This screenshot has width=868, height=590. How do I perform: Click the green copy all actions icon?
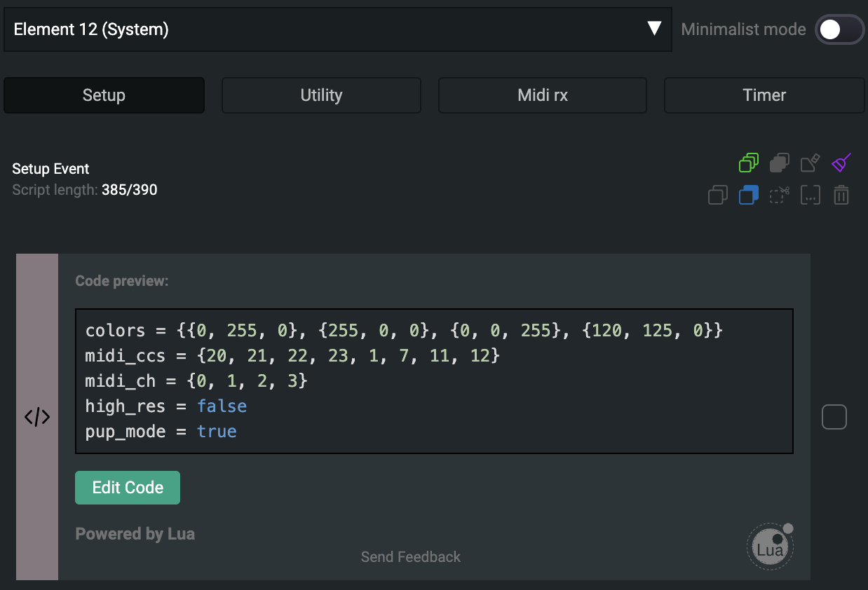tap(749, 163)
